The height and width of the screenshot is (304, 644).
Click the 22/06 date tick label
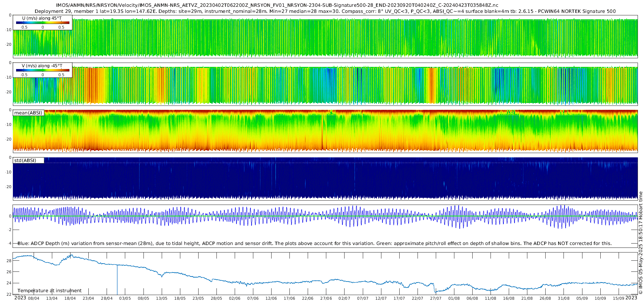pos(308,298)
